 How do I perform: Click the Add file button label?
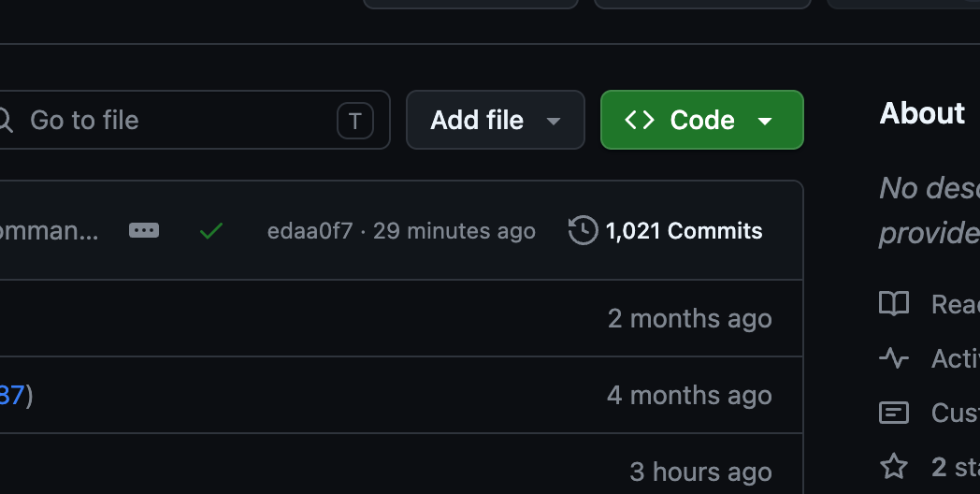[x=477, y=120]
